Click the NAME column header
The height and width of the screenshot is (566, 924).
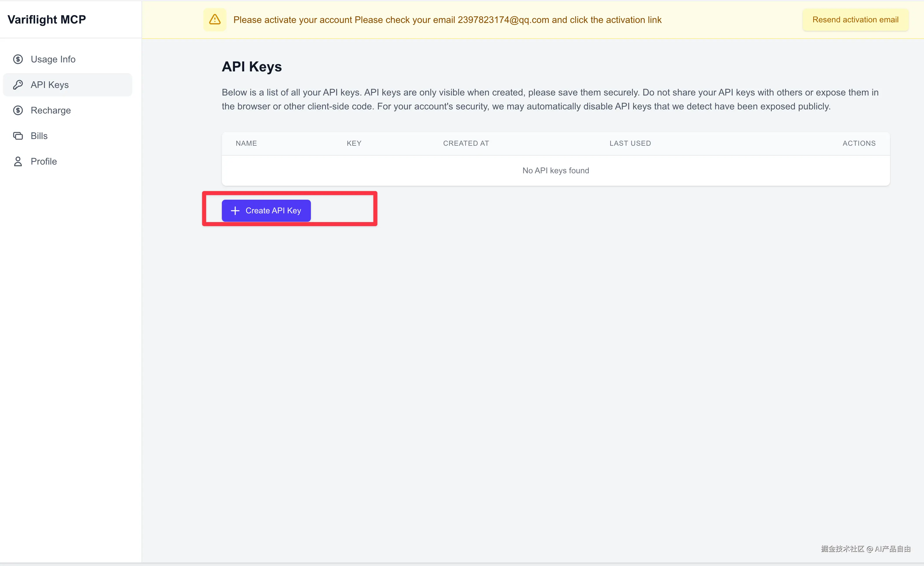click(x=246, y=143)
